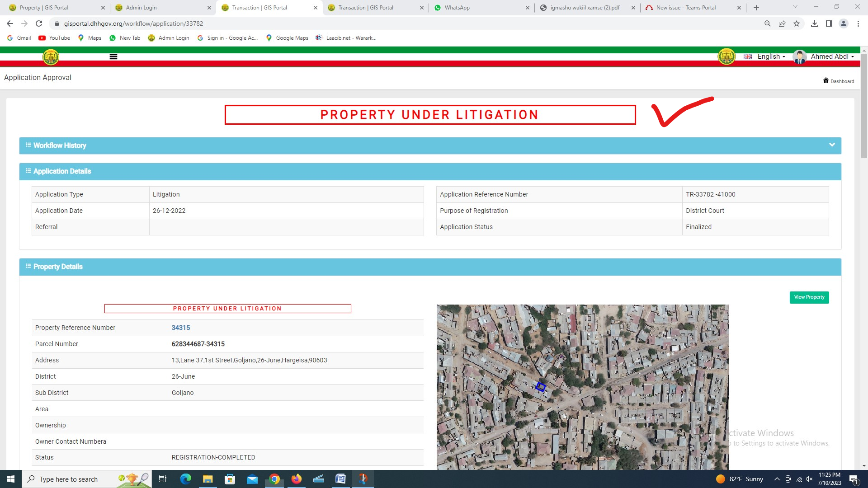Open Microsoft Store from taskbar
Viewport: 868px width, 488px height.
[230, 479]
